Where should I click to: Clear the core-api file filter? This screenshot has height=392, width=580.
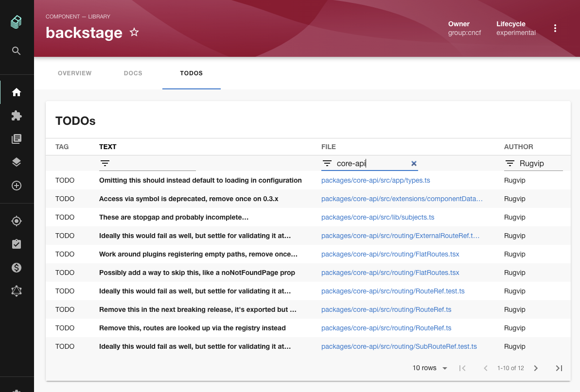[x=414, y=163]
